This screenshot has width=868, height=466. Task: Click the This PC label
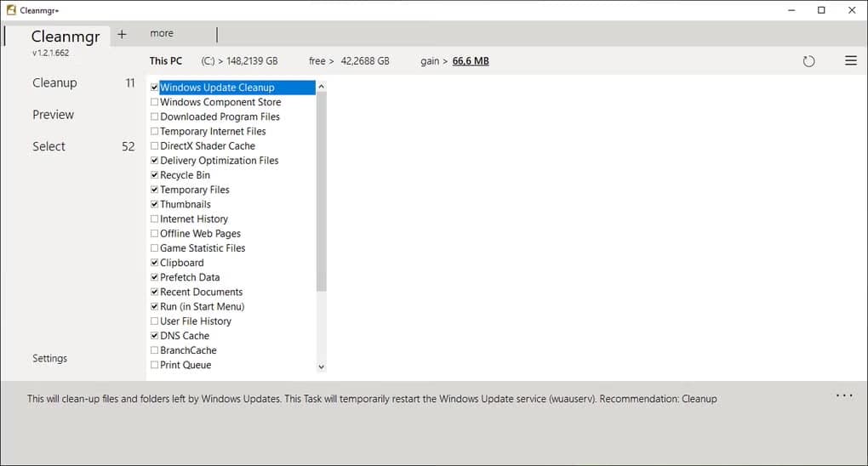(x=166, y=61)
